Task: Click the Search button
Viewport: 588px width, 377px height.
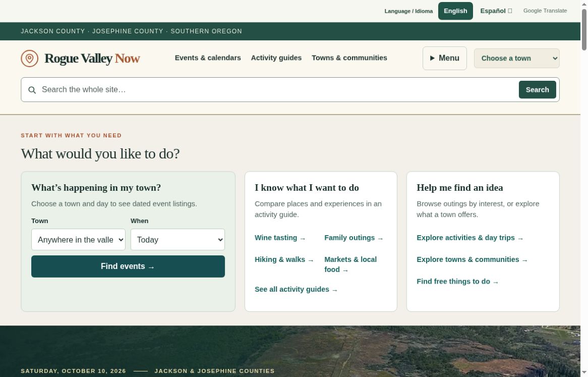Action: [x=537, y=90]
